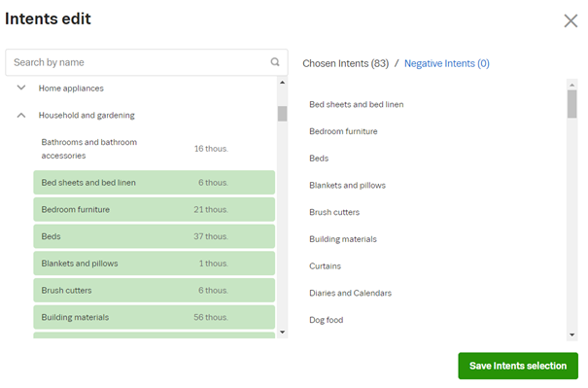The image size is (588, 388).
Task: Deselect Bed sheets and bed linen in category list
Action: pos(155,183)
